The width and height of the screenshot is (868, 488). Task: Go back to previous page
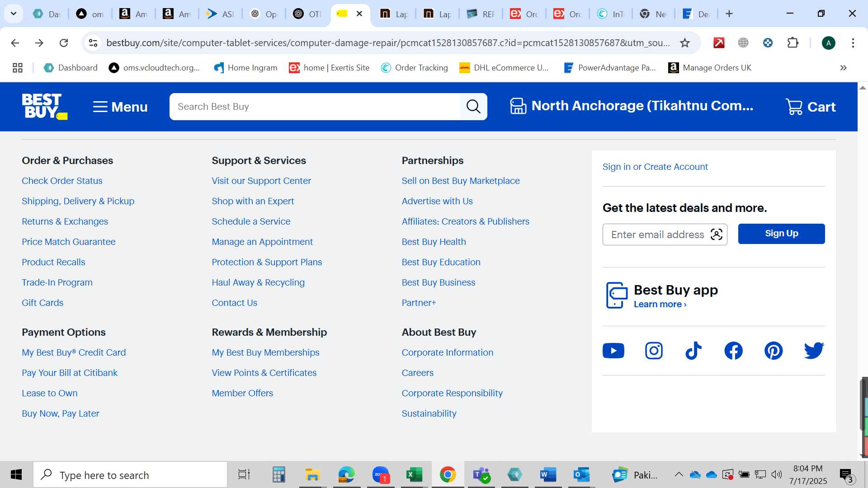click(15, 43)
